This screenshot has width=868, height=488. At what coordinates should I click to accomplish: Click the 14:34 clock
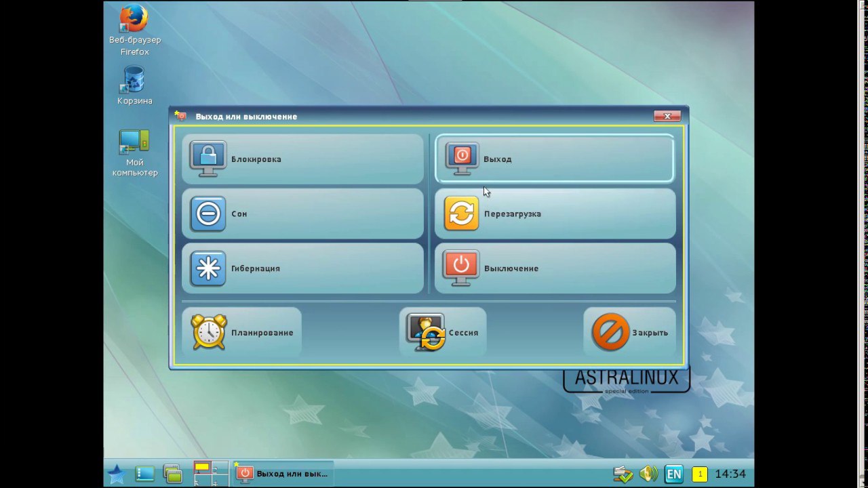tap(730, 474)
